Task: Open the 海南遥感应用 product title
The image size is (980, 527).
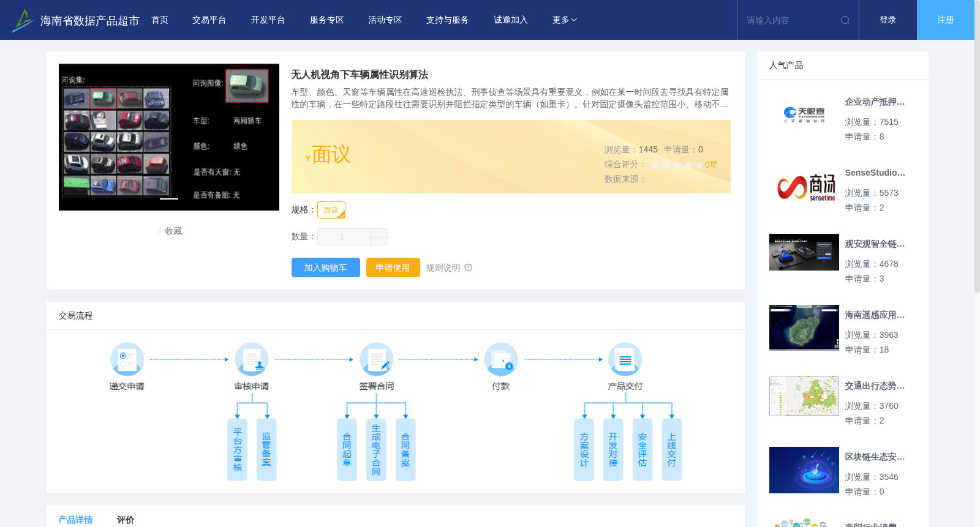Action: 875,315
